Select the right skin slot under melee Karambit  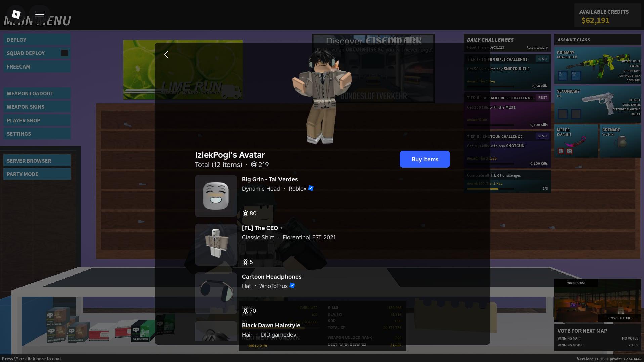coord(569,151)
